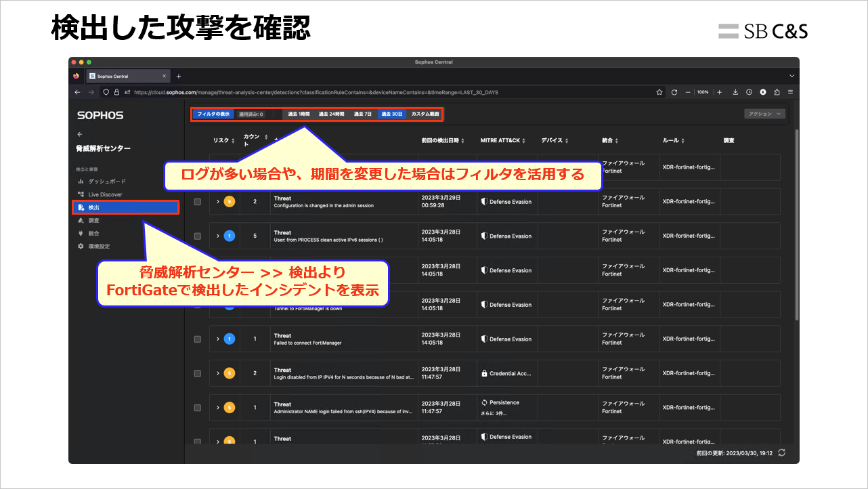The width and height of the screenshot is (868, 489).
Task: Click the 環境設定 gear icon
Action: point(81,247)
